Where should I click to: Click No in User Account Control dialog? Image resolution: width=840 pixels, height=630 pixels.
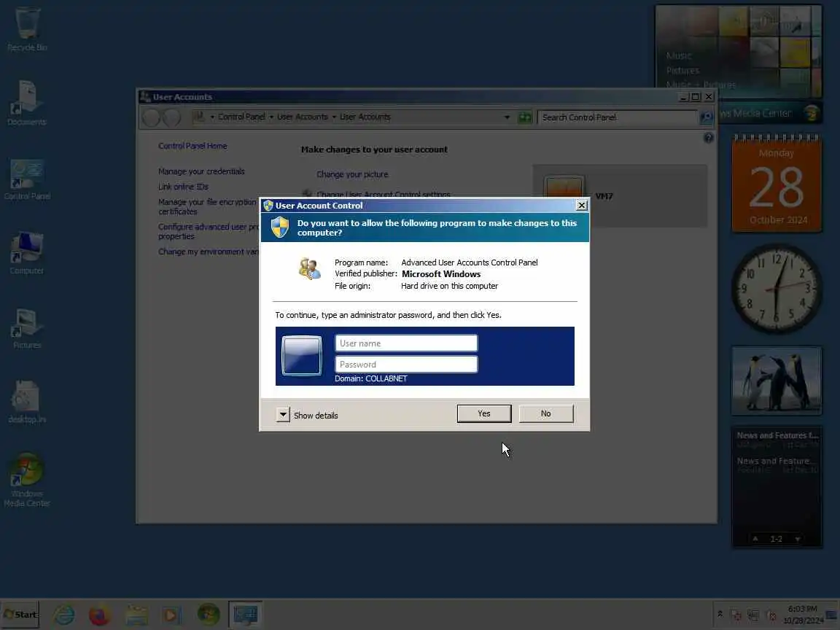[x=546, y=413]
